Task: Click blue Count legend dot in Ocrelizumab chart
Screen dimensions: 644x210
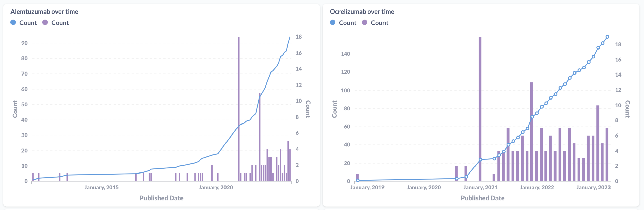Action: (333, 23)
